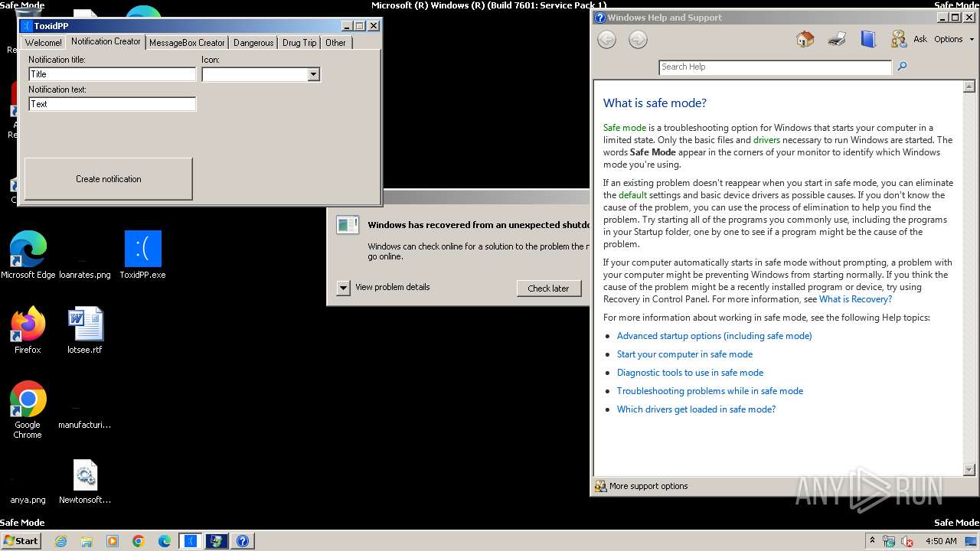Click the help pane scrollbar up arrow
This screenshot has width=980, height=551.
pyautogui.click(x=969, y=86)
